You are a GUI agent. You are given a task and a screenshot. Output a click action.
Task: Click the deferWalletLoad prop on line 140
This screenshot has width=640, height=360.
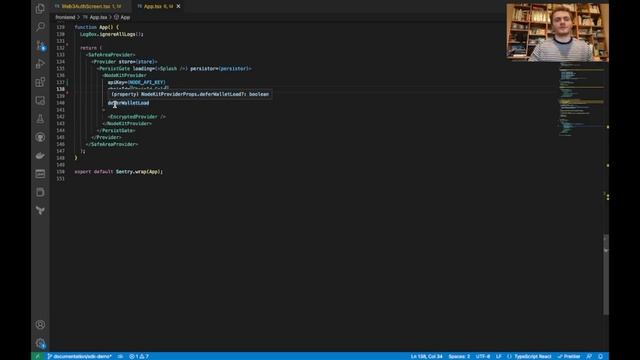coord(129,103)
